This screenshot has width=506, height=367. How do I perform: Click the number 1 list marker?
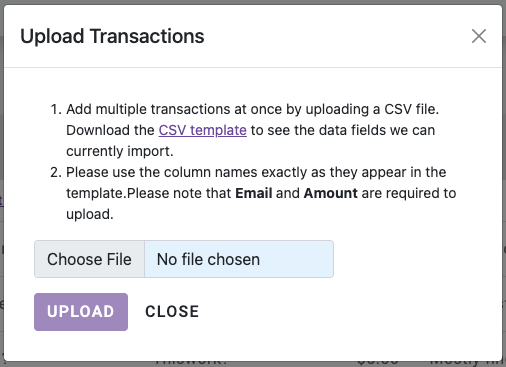click(x=56, y=109)
